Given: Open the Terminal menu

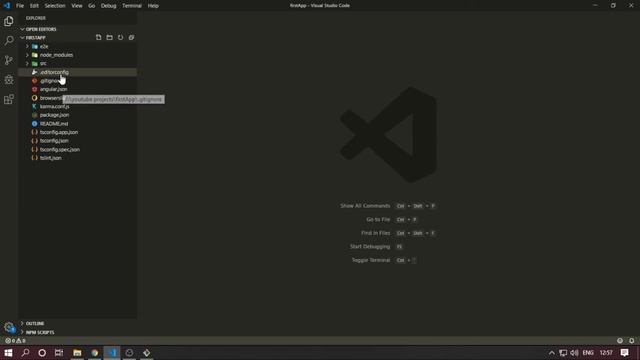Looking at the screenshot, I should click(132, 6).
